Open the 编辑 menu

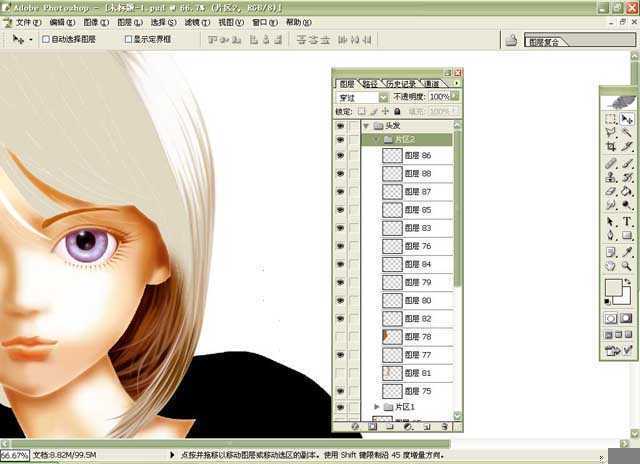coord(62,22)
